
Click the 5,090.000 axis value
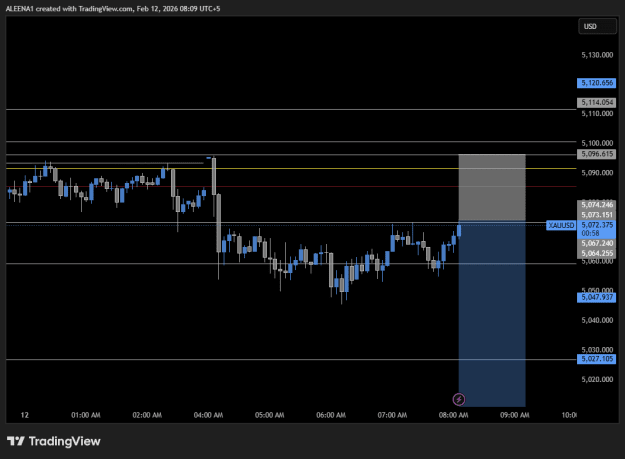[x=597, y=173]
